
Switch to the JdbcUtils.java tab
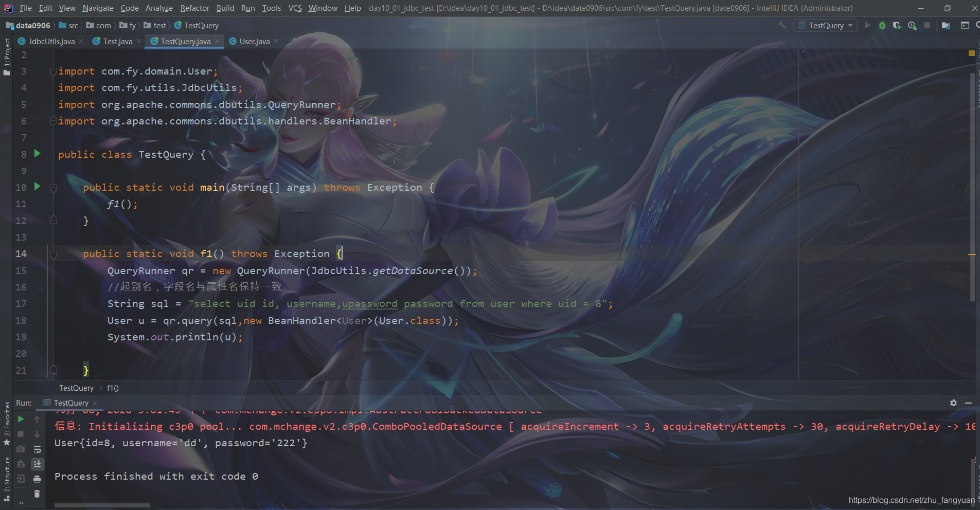coord(51,41)
